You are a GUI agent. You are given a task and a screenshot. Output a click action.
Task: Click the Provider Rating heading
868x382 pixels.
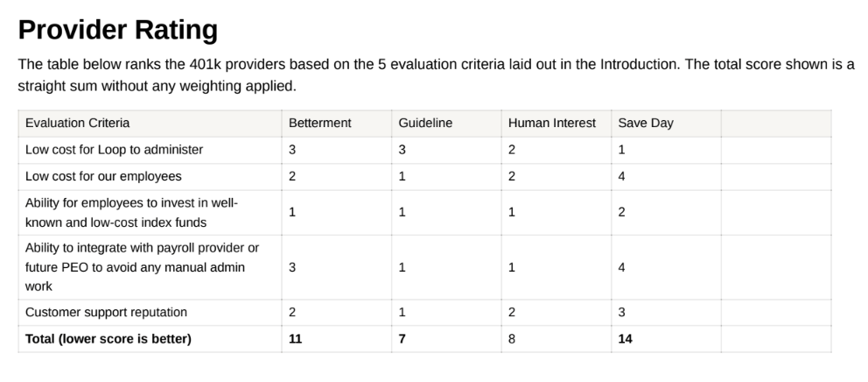tap(118, 31)
